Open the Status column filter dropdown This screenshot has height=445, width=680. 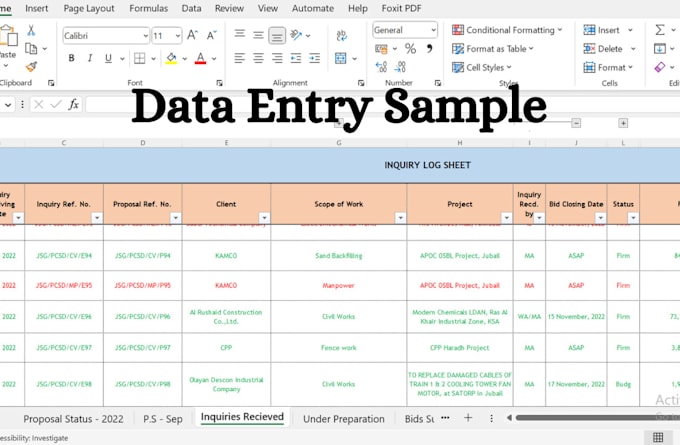(633, 217)
